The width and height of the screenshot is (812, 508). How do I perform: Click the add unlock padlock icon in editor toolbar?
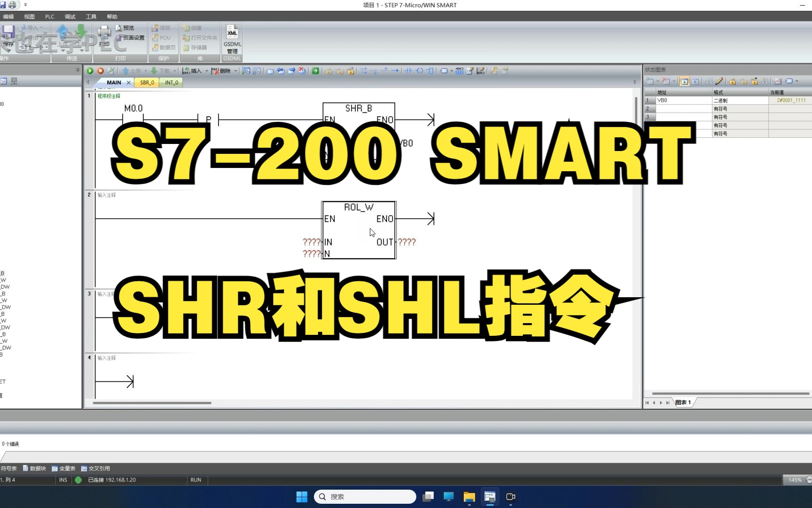click(351, 71)
